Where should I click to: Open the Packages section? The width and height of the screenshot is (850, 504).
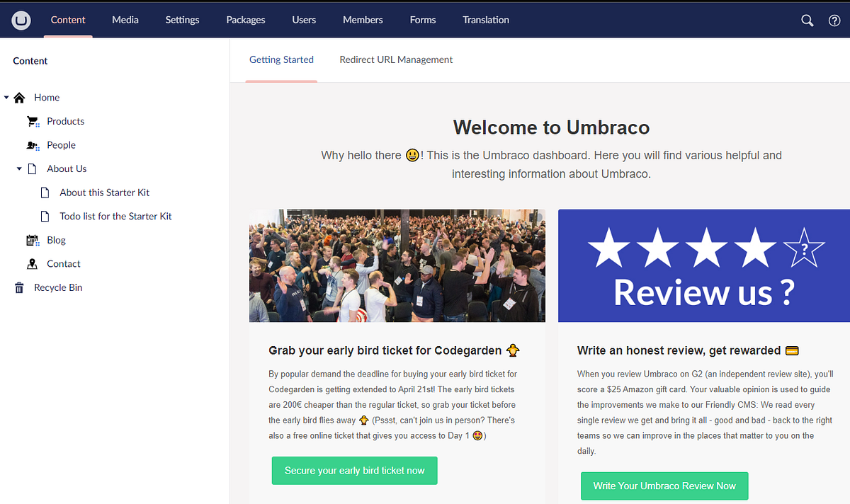pyautogui.click(x=246, y=20)
